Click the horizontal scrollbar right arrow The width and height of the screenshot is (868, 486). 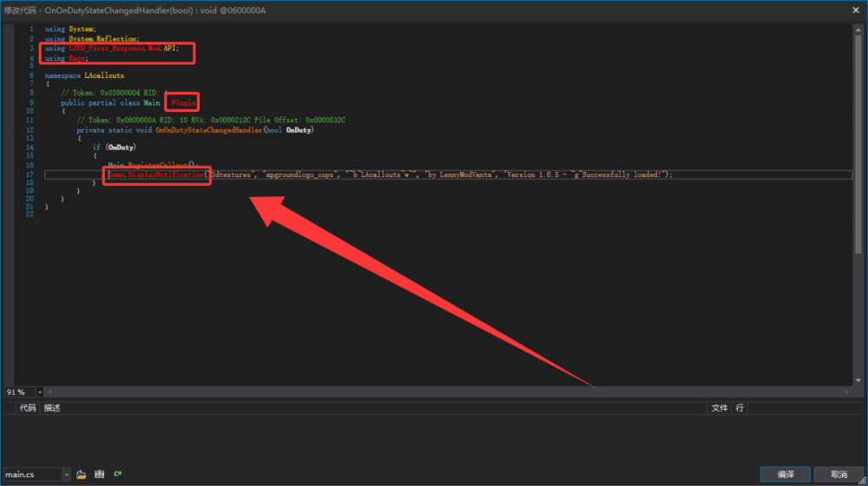[x=846, y=392]
